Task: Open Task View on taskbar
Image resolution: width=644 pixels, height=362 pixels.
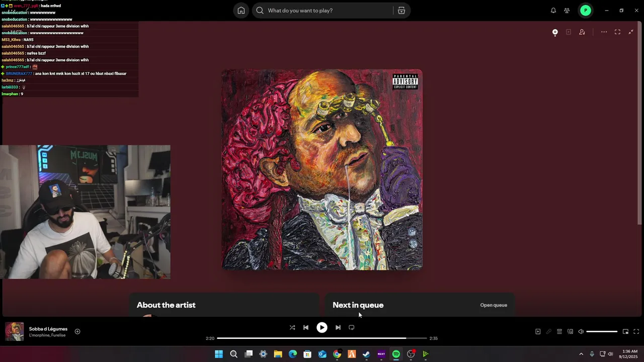Action: (x=249, y=354)
